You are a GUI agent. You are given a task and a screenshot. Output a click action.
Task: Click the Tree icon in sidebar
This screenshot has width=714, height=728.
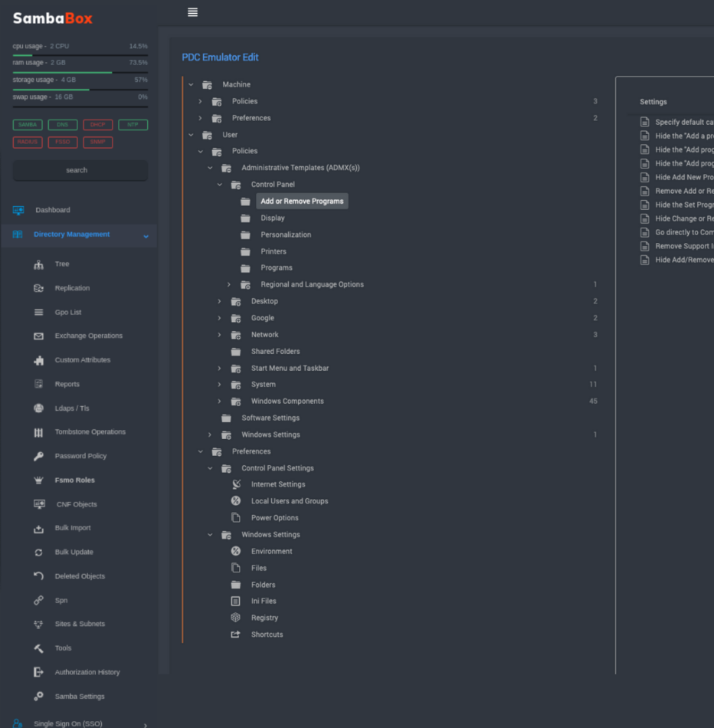(x=39, y=264)
